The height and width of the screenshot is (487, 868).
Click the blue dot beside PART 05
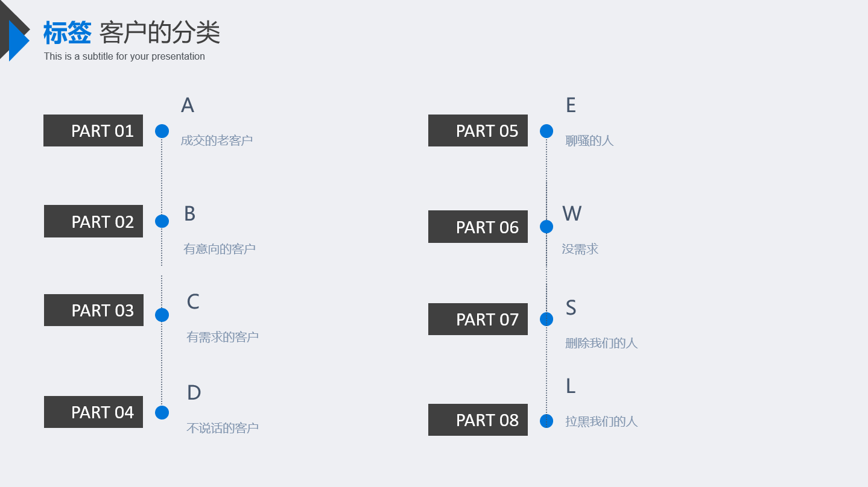[546, 131]
